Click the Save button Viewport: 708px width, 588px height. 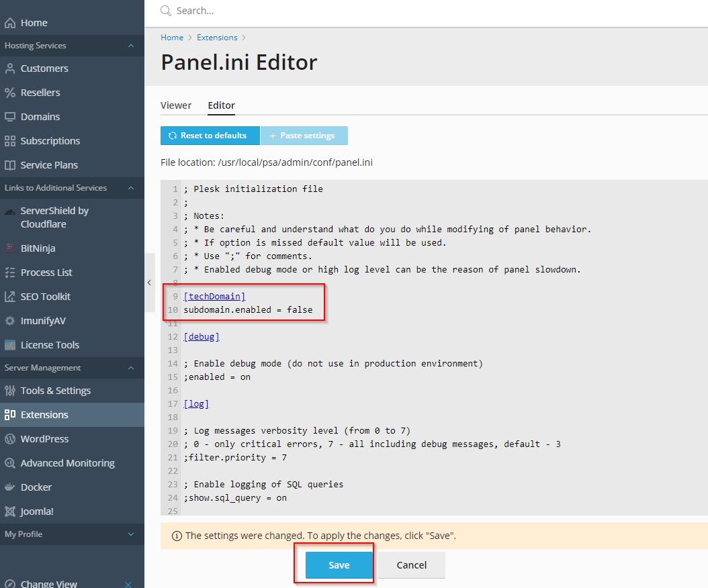339,565
